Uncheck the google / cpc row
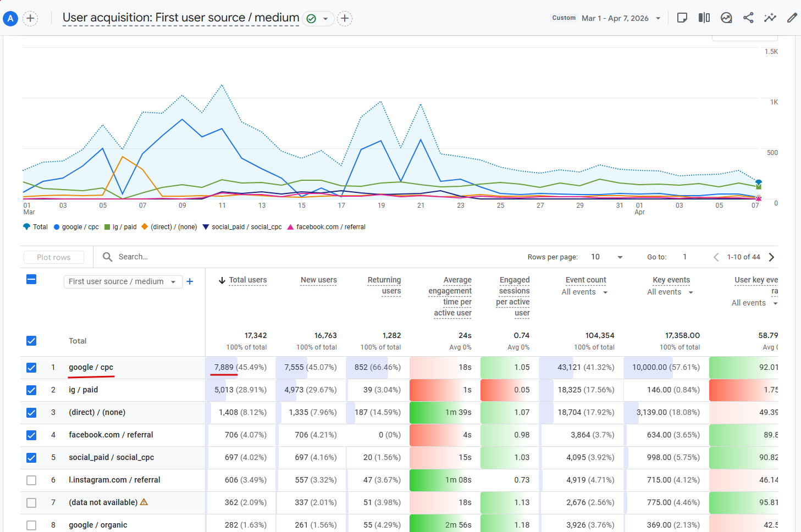Screen dimensions: 801x532 [31, 368]
